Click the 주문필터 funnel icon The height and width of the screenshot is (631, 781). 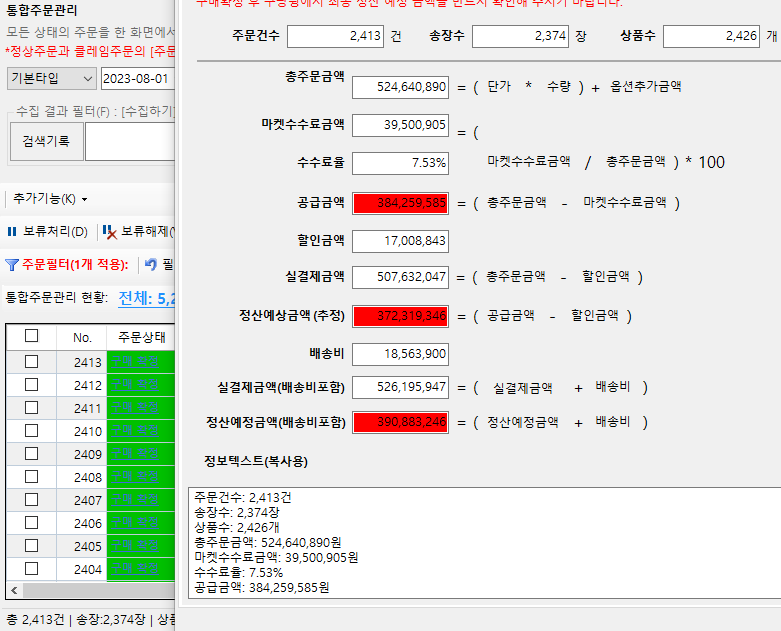tap(12, 265)
